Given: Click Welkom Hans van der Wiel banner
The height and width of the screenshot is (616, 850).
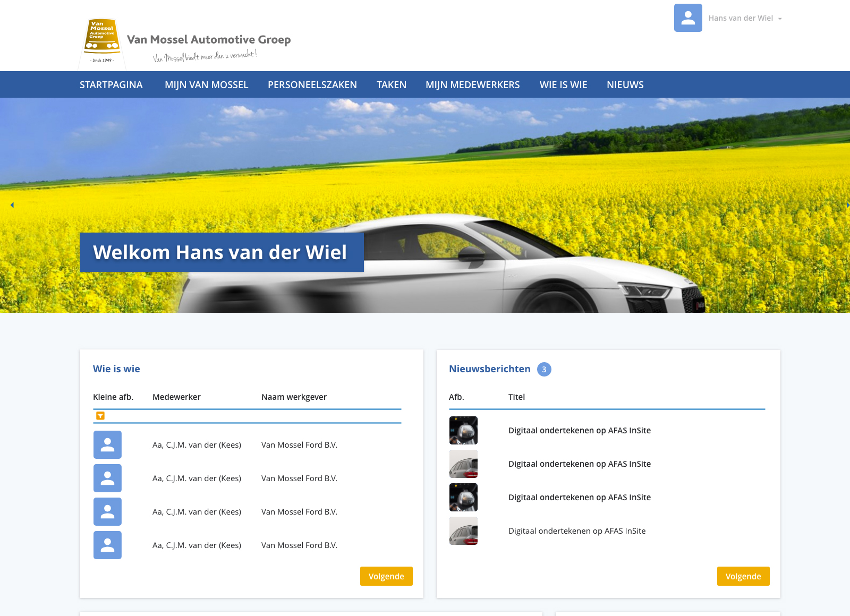Looking at the screenshot, I should [x=222, y=252].
